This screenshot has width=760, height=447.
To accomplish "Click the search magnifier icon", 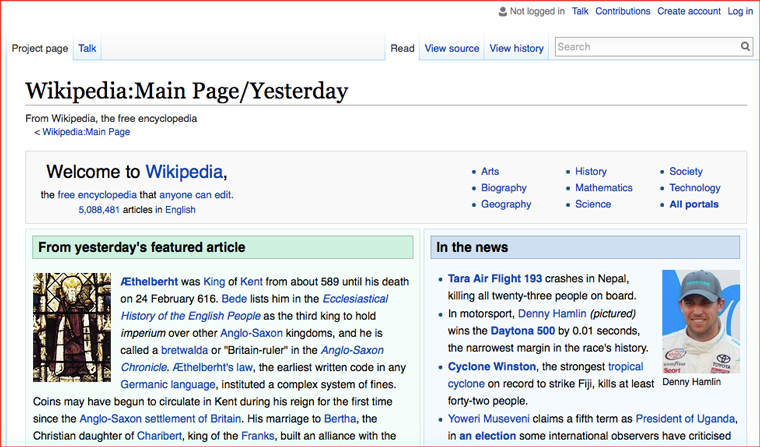I will tap(745, 47).
